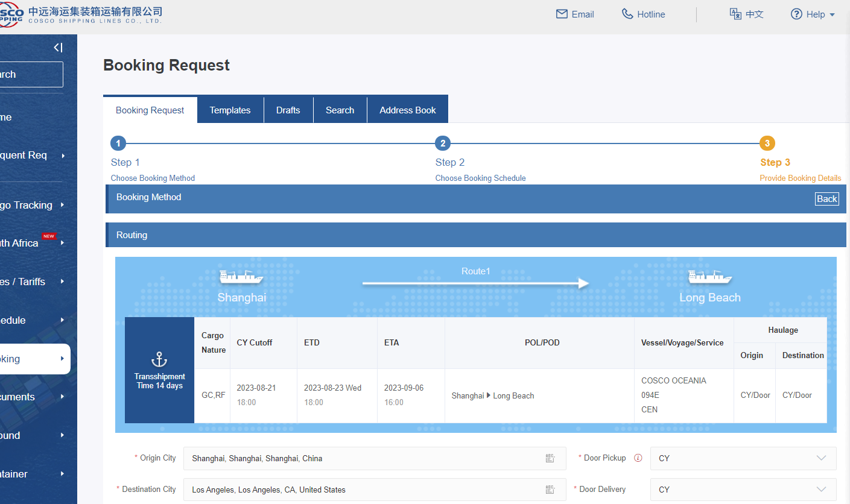Click the step 3 circle marker
Viewport: 850px width, 504px height.
(767, 143)
